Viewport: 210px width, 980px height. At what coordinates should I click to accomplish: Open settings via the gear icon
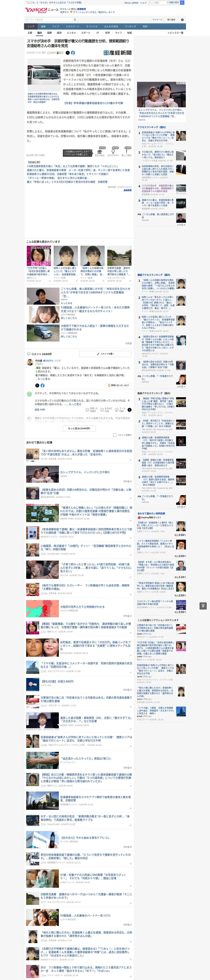point(182,20)
